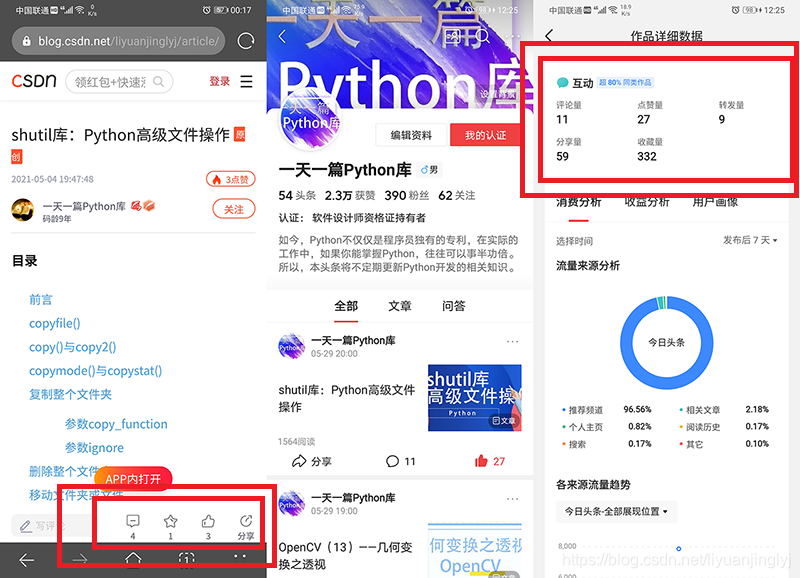Select the 全部 tab
This screenshot has width=800, height=578.
(x=346, y=306)
